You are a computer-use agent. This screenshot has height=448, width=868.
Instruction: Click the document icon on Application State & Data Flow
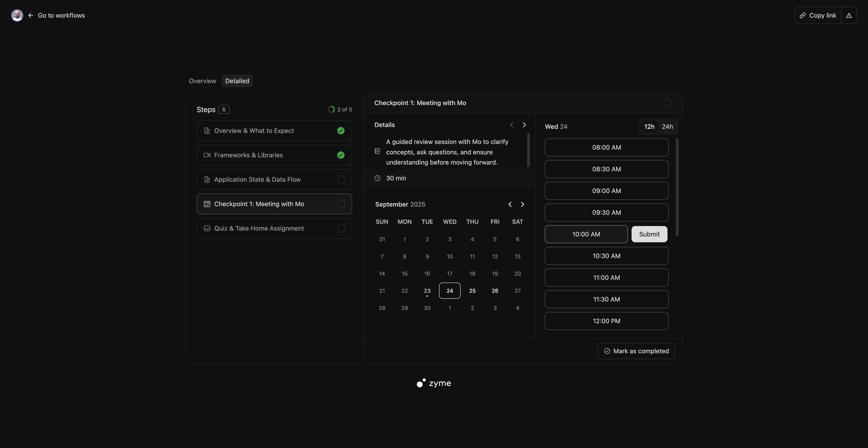pos(207,179)
